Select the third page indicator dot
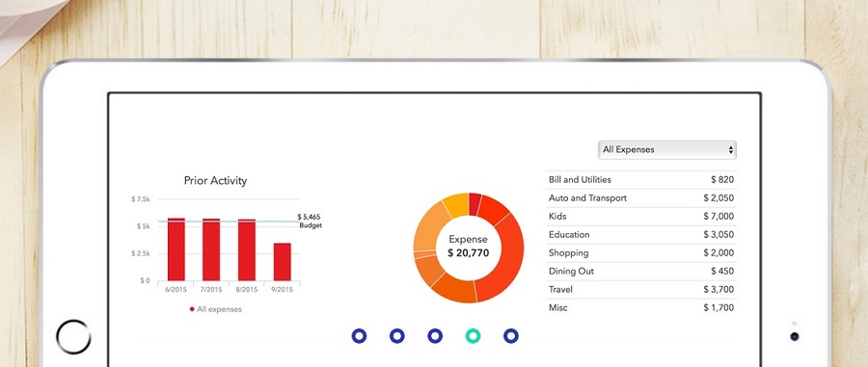This screenshot has height=367, width=868. click(435, 335)
